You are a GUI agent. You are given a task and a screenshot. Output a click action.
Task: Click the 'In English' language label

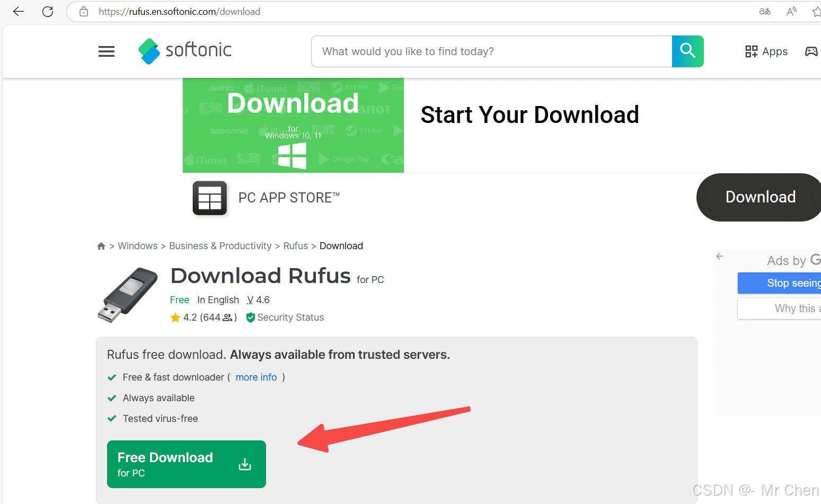[218, 300]
